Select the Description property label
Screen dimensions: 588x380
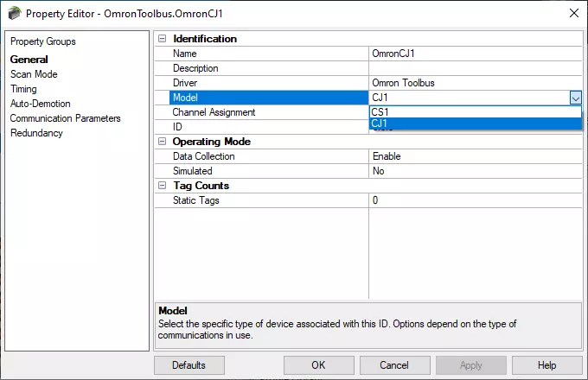tap(195, 68)
